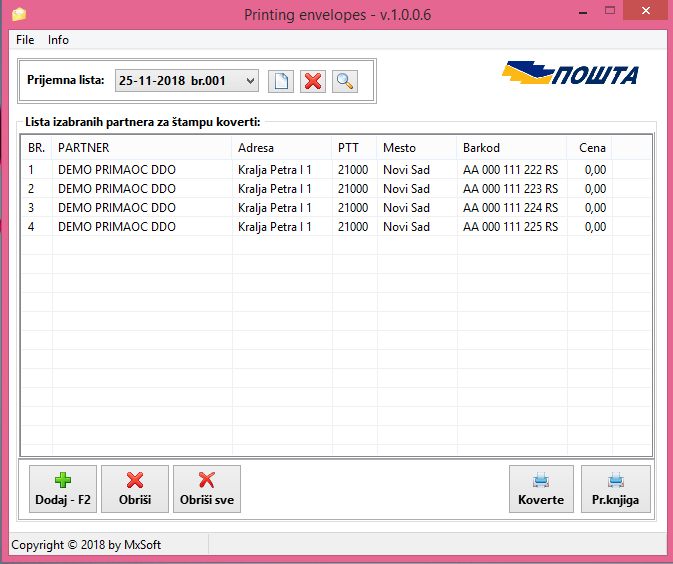Click the Cena column header
The width and height of the screenshot is (673, 564).
click(589, 148)
